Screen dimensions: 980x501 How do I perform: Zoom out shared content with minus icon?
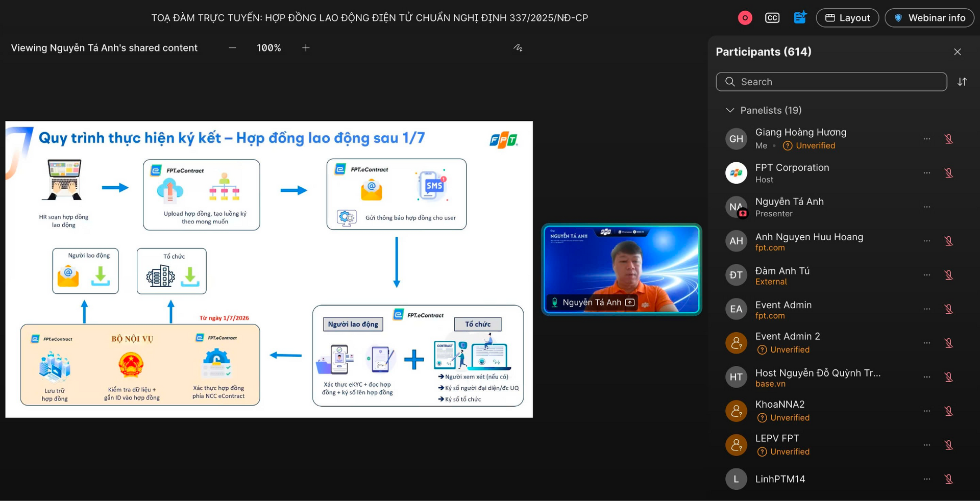pyautogui.click(x=232, y=48)
